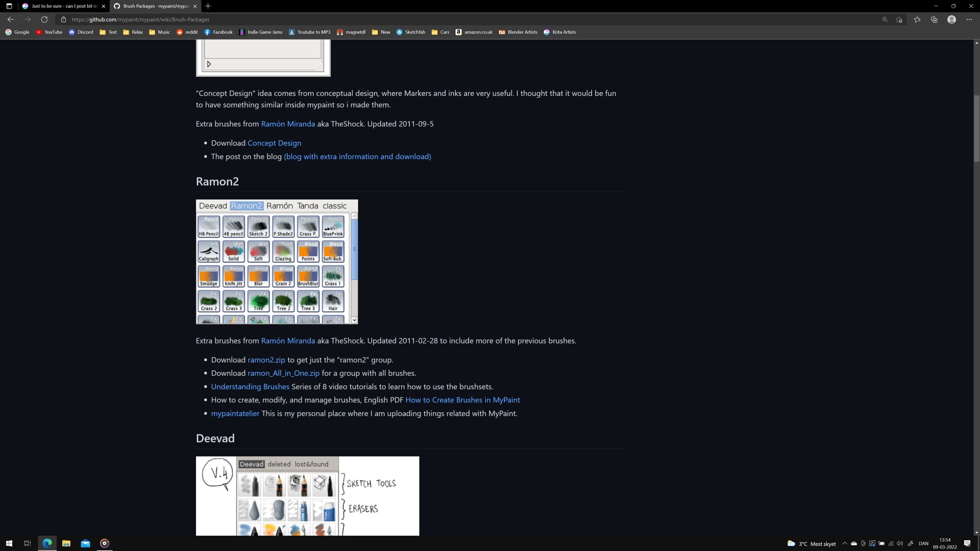This screenshot has height=551, width=980.
Task: Open the Sketchfab bookmark
Action: coord(410,32)
